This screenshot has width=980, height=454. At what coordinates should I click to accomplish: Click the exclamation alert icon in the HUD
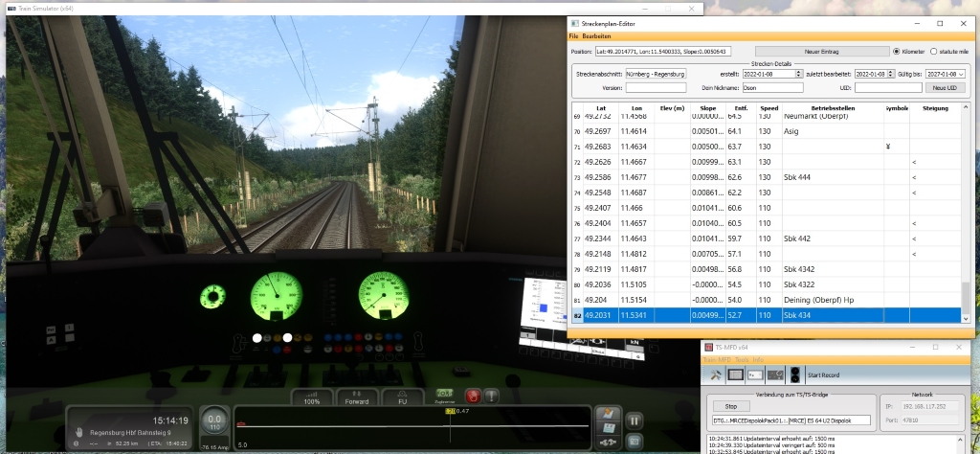[491, 396]
